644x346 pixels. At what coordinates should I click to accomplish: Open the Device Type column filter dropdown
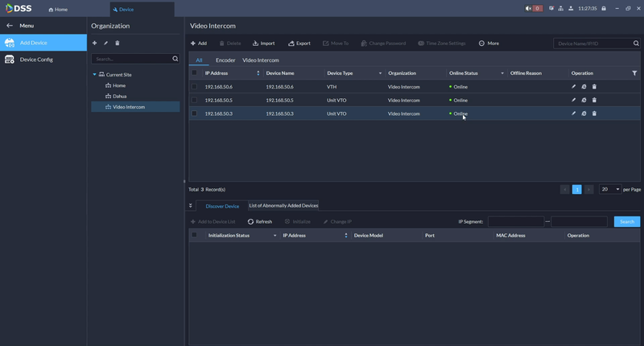click(380, 73)
